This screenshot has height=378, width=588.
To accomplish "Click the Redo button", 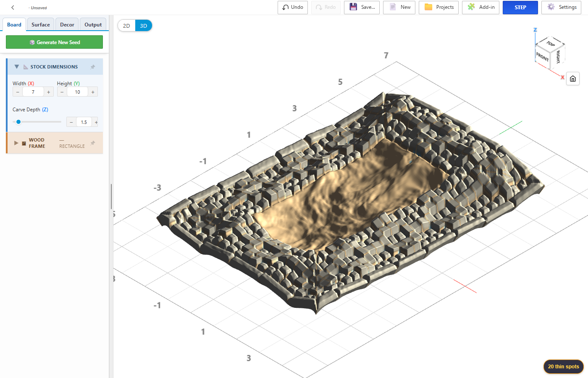I will click(x=326, y=8).
